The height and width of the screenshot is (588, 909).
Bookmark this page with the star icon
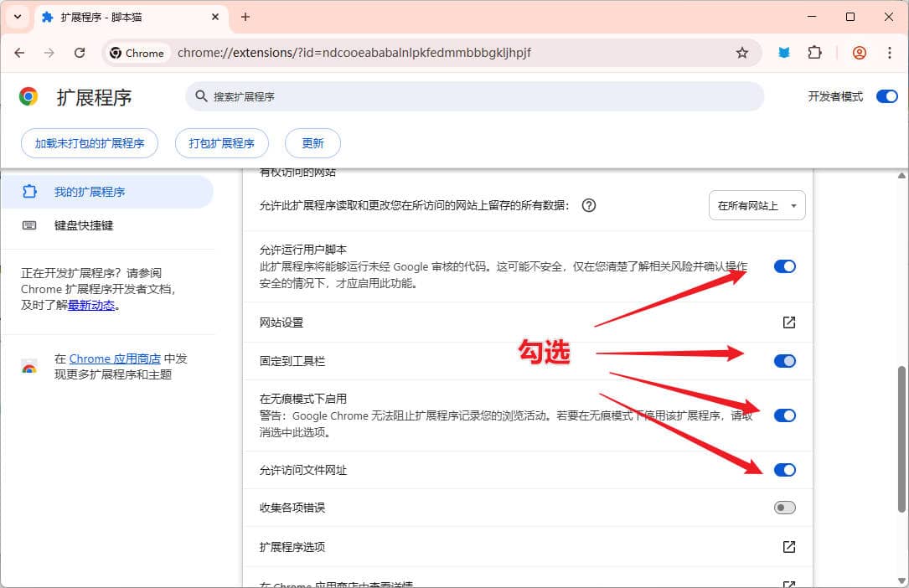pos(742,53)
